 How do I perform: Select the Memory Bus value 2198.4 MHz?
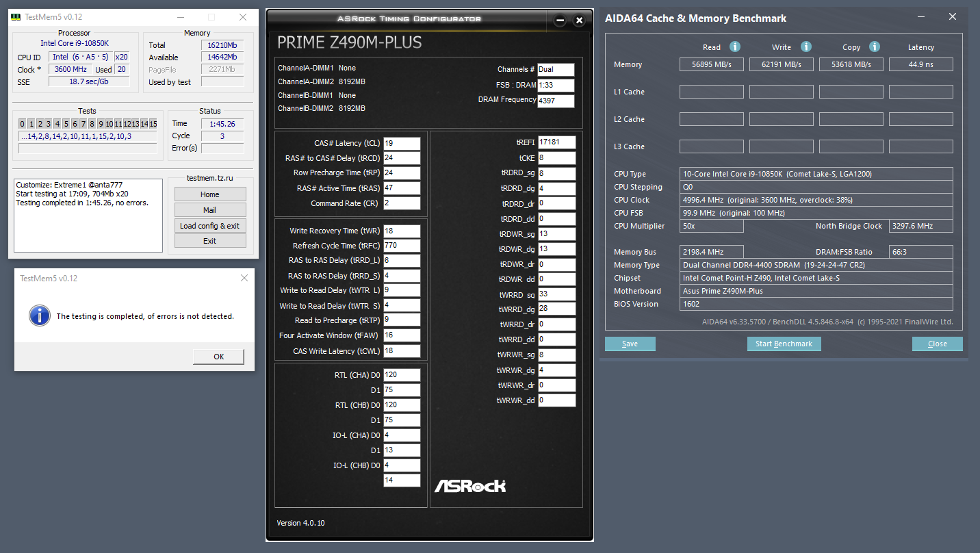coord(712,252)
